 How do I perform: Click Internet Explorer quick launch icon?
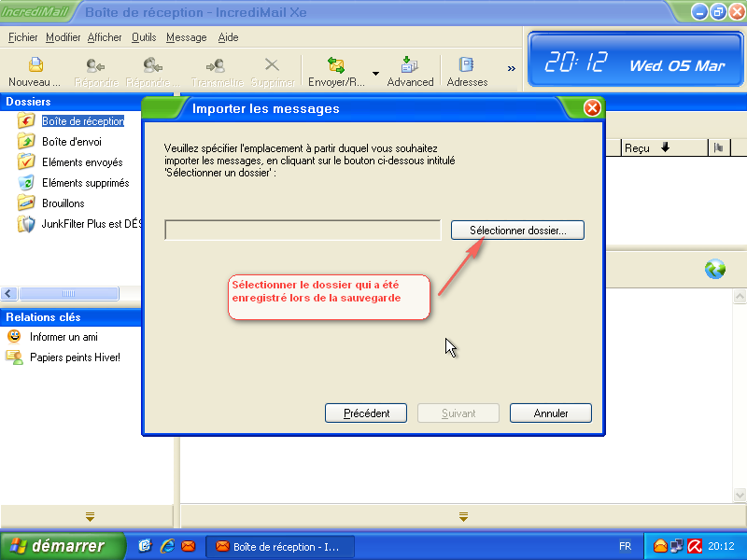(167, 546)
